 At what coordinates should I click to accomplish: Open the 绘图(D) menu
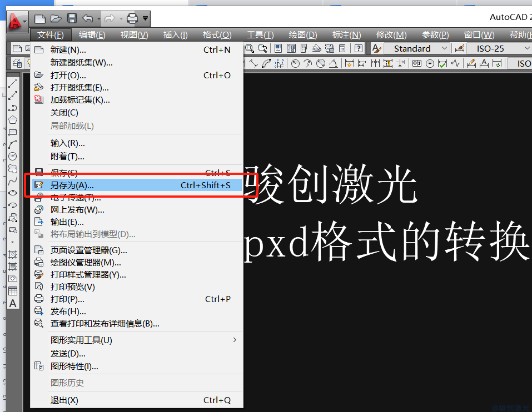click(x=302, y=35)
